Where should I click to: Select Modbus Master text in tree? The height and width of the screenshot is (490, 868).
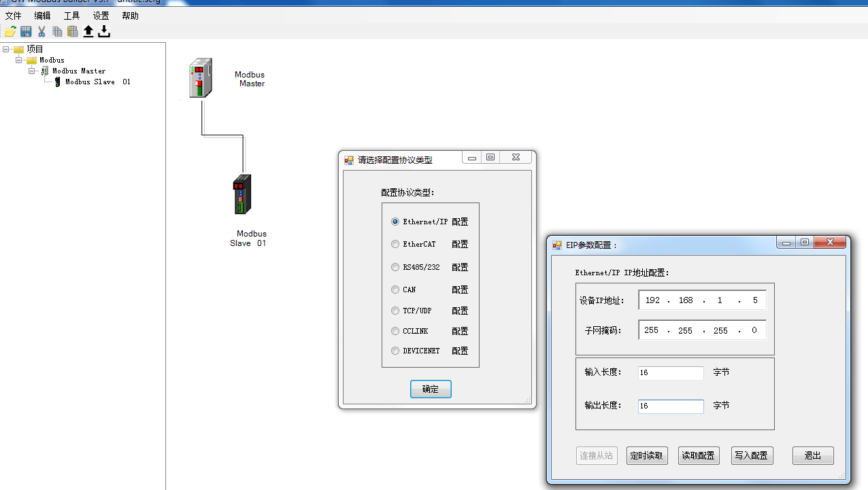pyautogui.click(x=79, y=71)
